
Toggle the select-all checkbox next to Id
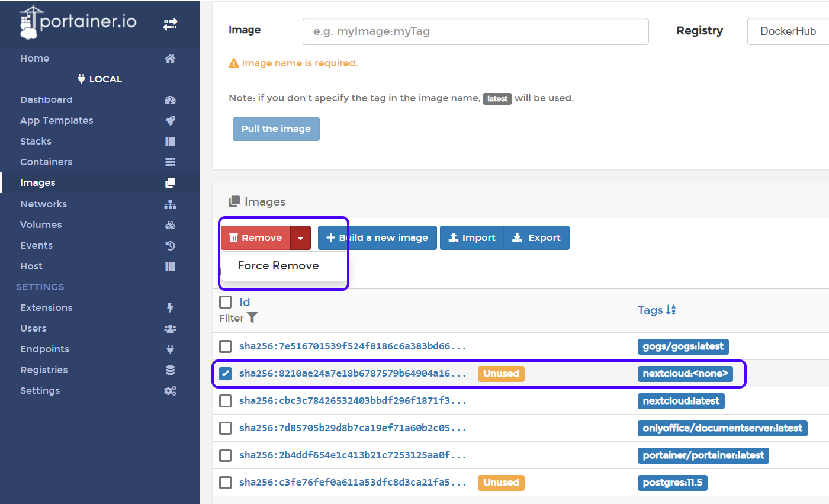[x=225, y=302]
